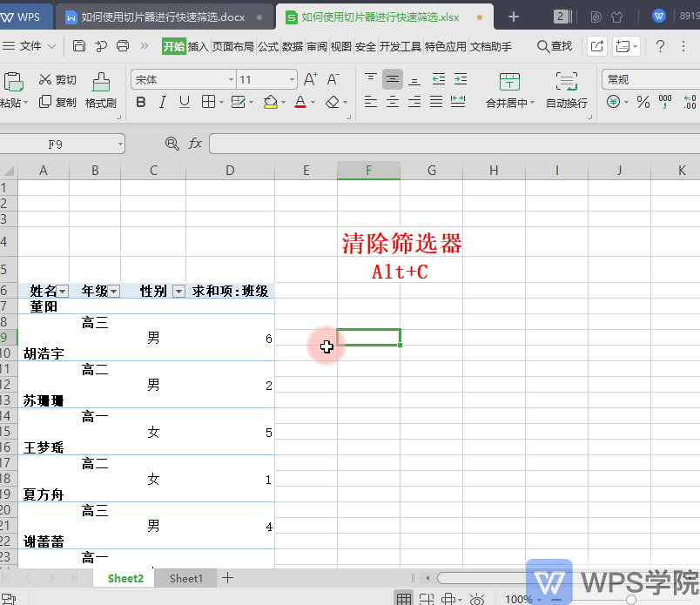Click the align right icon
The width and height of the screenshot is (700, 605).
point(414,102)
